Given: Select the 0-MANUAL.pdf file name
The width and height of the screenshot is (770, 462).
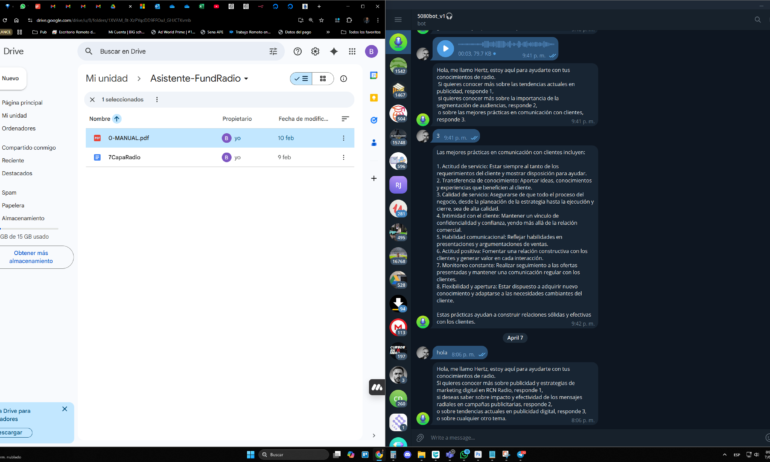Looking at the screenshot, I should [x=129, y=138].
